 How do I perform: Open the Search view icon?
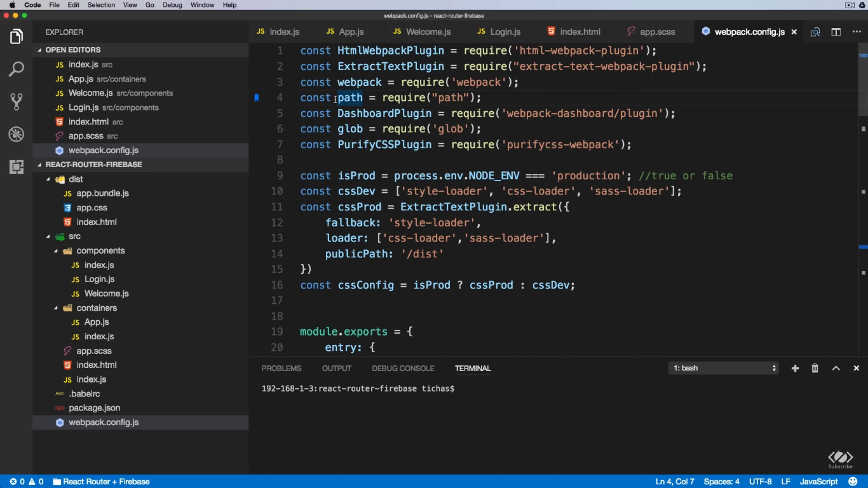17,69
